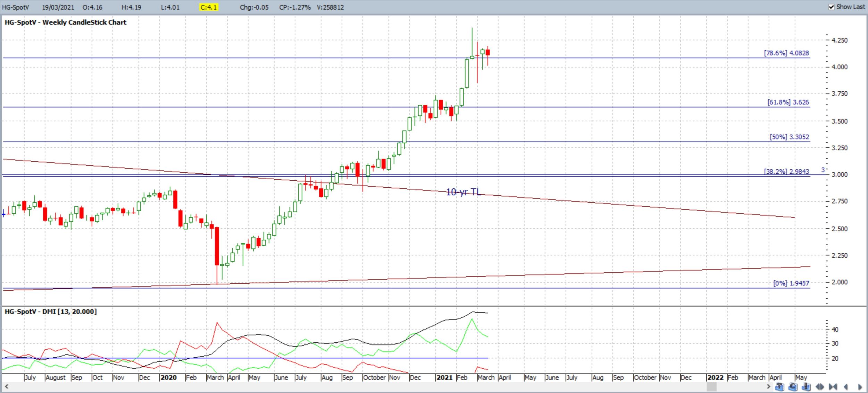Click the 4.250 price axis label
This screenshot has width=868, height=393.
pos(840,40)
